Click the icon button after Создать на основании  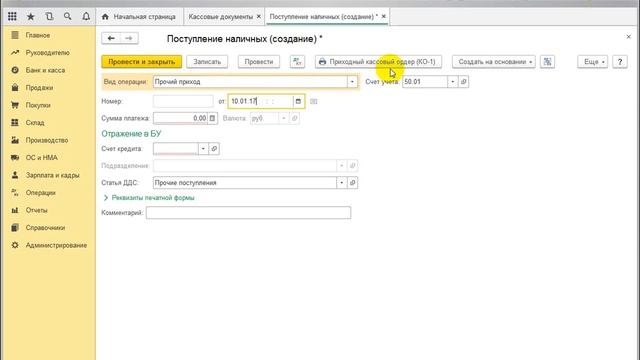point(547,62)
